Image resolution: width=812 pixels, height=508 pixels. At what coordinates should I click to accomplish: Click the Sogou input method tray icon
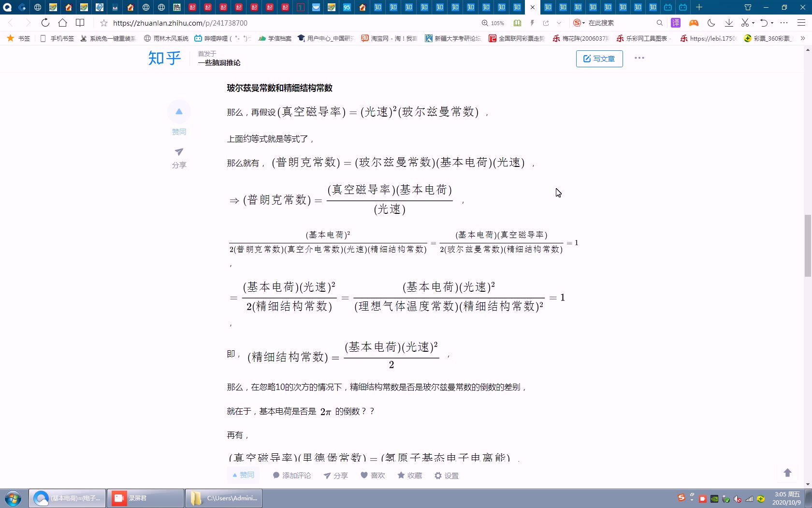(681, 498)
